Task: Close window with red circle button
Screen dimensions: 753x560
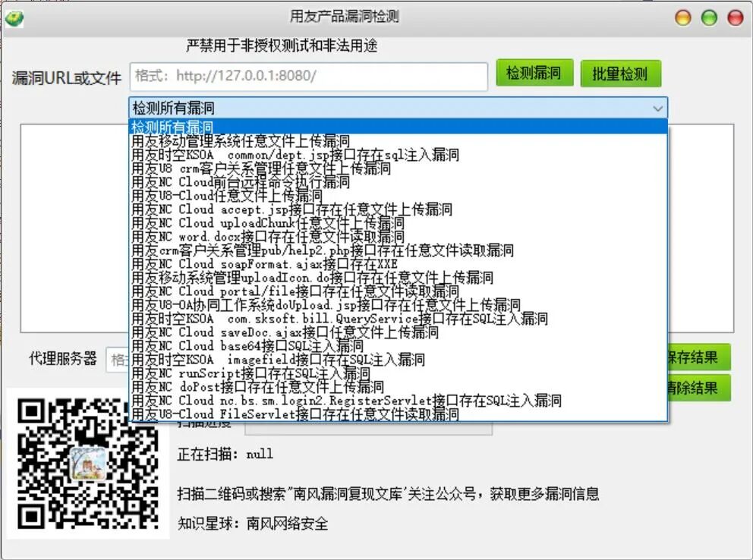Action: (736, 17)
